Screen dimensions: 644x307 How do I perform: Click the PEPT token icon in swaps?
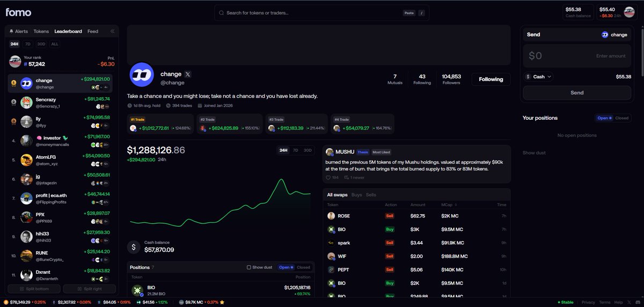[331, 269]
